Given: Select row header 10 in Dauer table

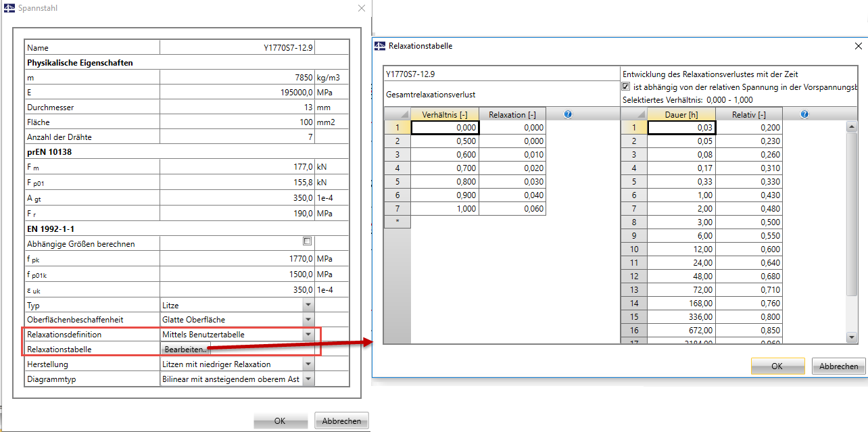Looking at the screenshot, I should [x=634, y=249].
